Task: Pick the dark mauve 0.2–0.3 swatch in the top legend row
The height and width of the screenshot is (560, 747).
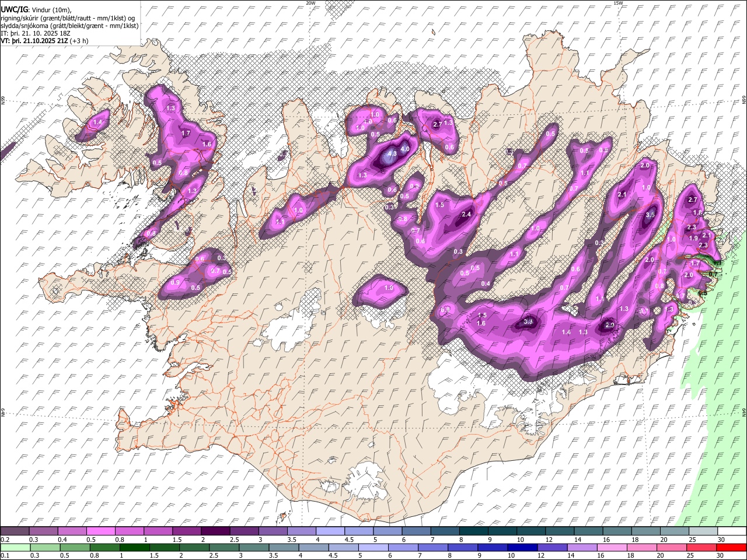Action: click(15, 531)
